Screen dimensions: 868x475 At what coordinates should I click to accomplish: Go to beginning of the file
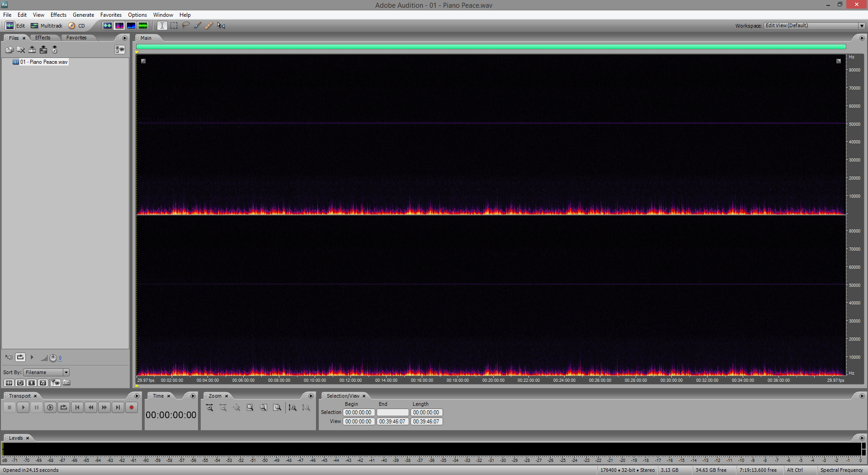pos(77,408)
